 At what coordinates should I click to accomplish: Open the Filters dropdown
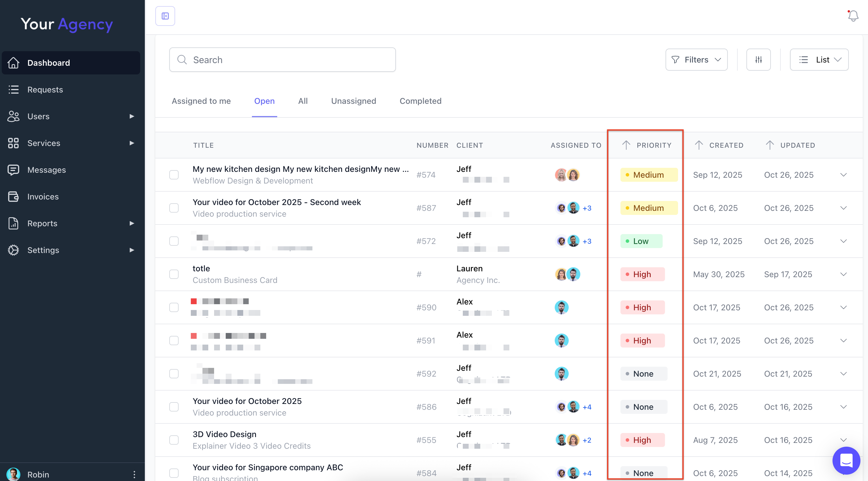click(696, 60)
